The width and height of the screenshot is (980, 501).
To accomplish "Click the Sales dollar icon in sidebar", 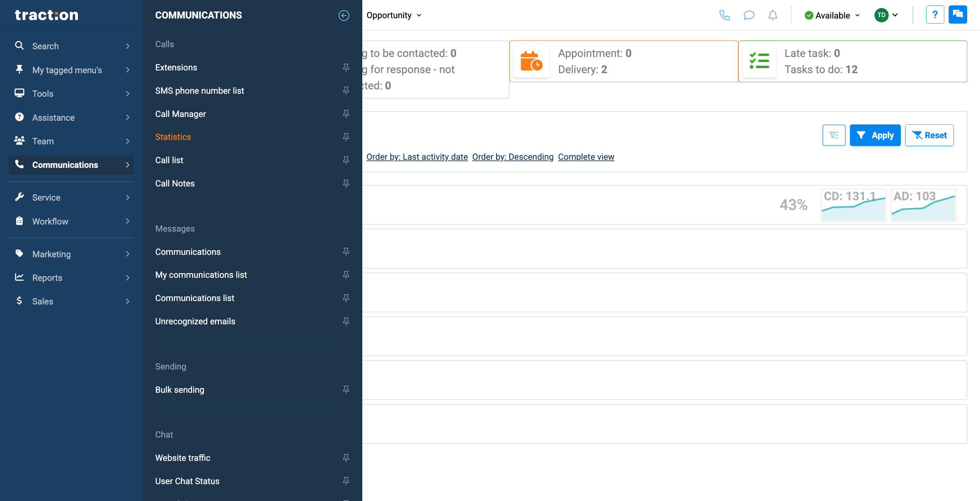I will tap(19, 301).
